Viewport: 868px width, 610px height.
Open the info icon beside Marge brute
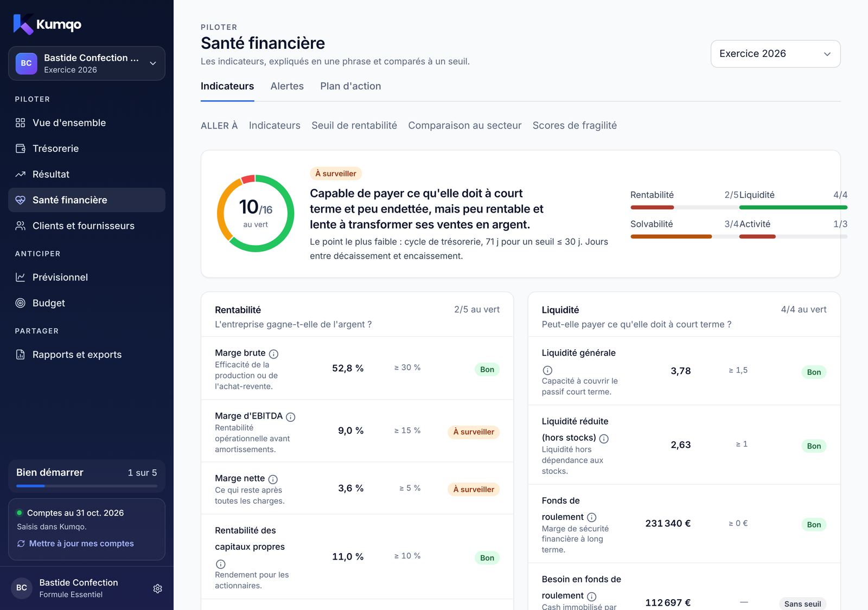click(x=274, y=354)
